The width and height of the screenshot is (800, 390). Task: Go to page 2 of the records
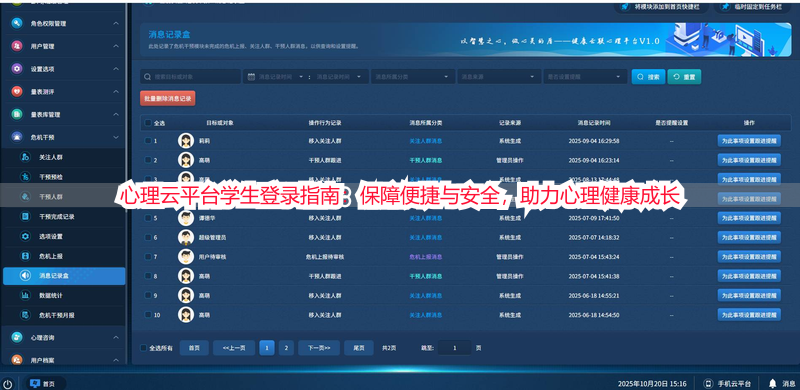point(286,348)
